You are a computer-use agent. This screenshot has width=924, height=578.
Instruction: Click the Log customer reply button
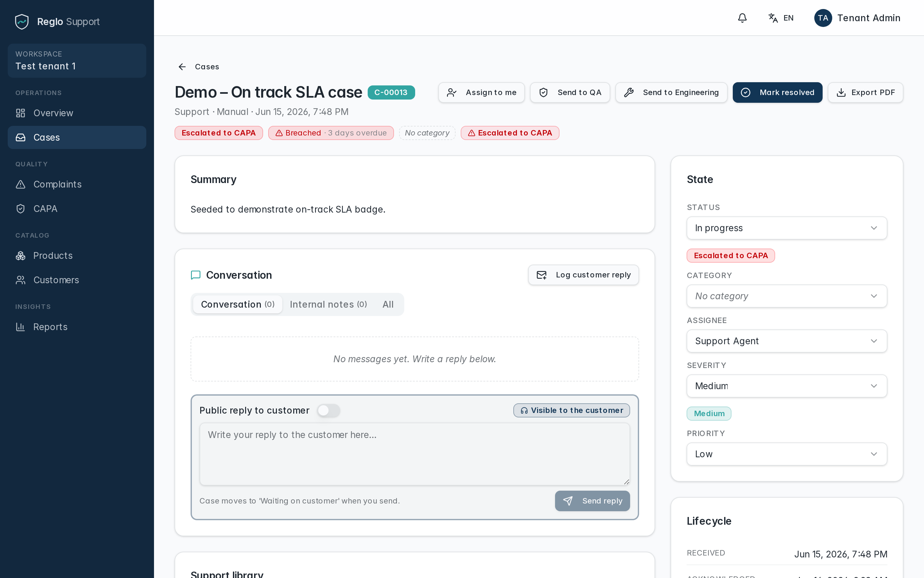pyautogui.click(x=583, y=275)
